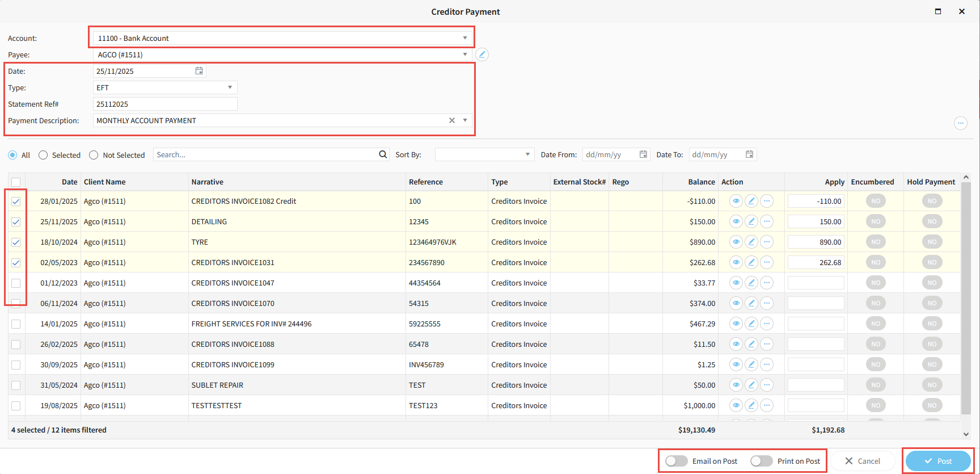Open the payment Type dropdown
Screen dimensions: 980x474
[230, 87]
